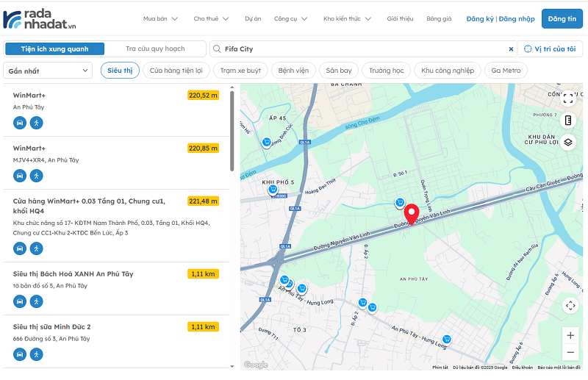The height and width of the screenshot is (380, 588).
Task: Click scroll-up arrow of results list
Action: pyautogui.click(x=232, y=87)
